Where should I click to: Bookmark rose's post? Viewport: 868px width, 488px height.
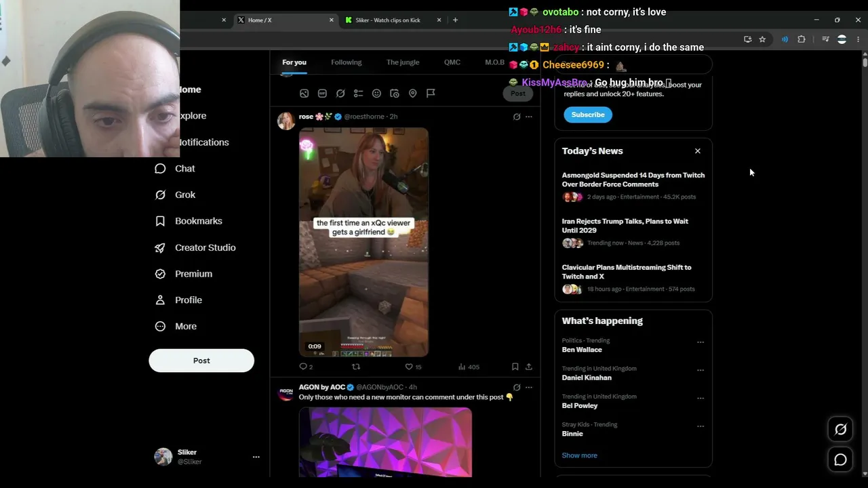point(515,367)
